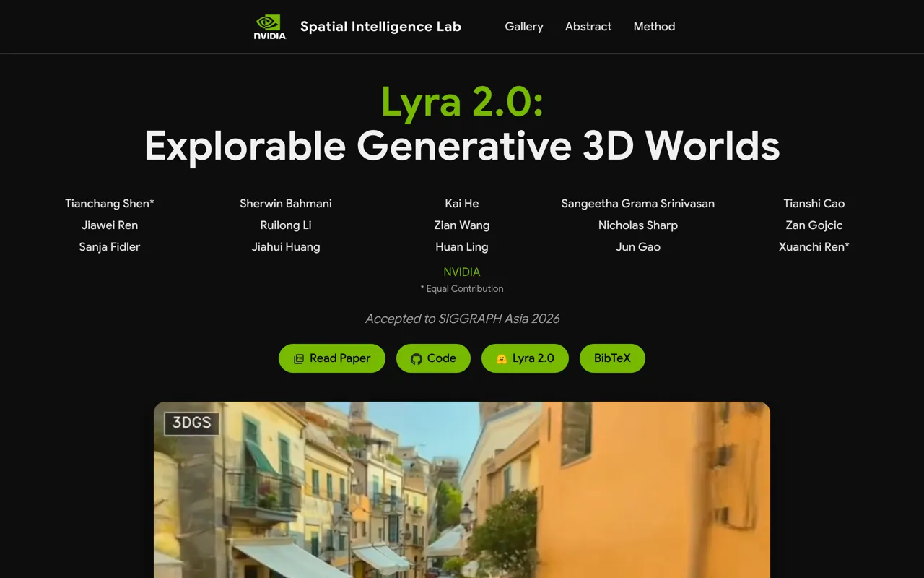Viewport: 924px width, 578px height.
Task: Open author Huan Ling's page
Action: [x=462, y=247]
